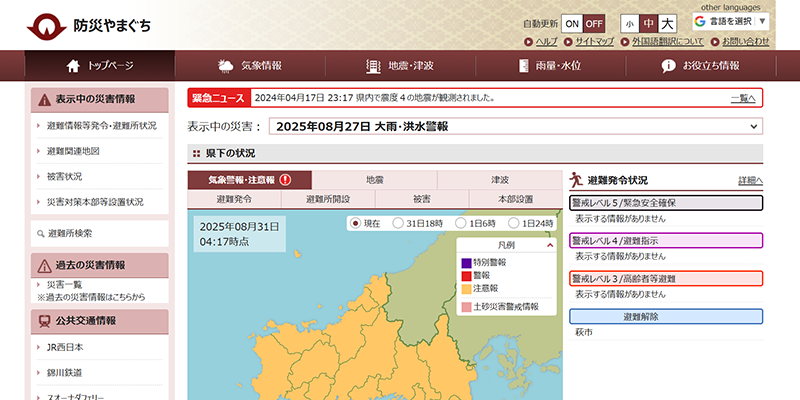Select the 1日6時 radio button

(x=460, y=223)
